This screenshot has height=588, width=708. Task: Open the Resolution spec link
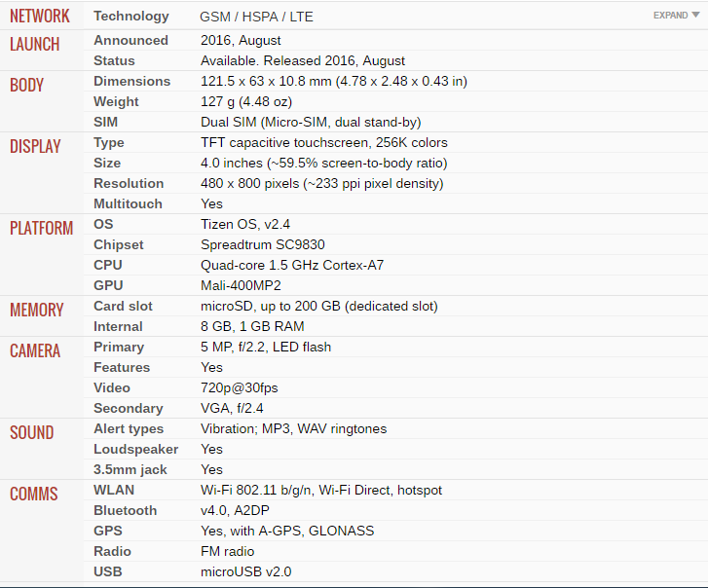(129, 183)
